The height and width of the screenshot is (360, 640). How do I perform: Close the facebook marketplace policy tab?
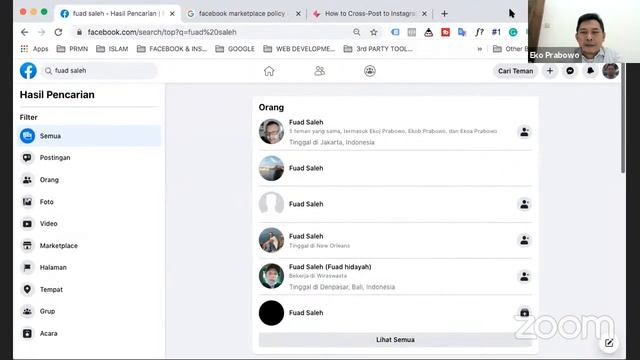pyautogui.click(x=298, y=13)
